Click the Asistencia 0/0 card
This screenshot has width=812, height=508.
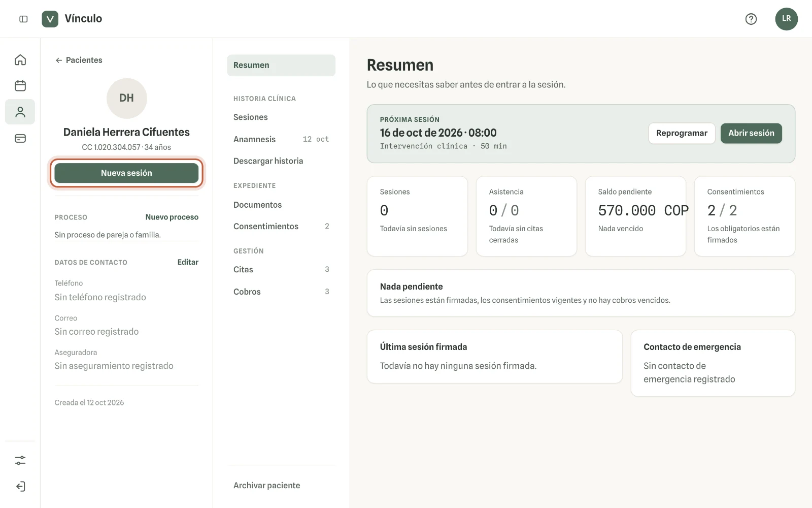click(526, 216)
